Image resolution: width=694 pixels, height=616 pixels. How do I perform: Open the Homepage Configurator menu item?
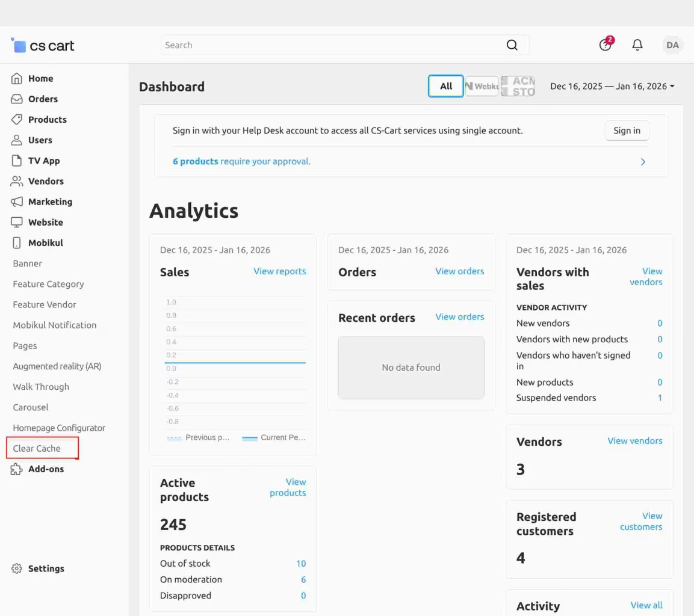59,428
